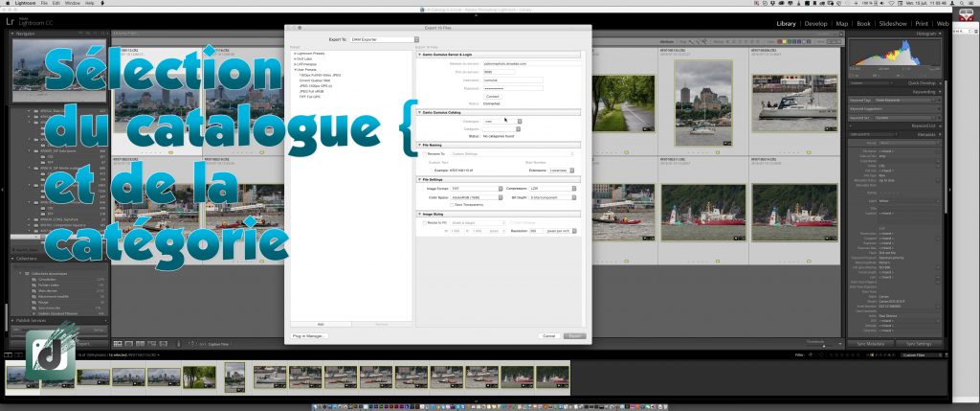This screenshot has height=411, width=980.
Task: Select Grid view icon in Library toolbar
Action: (118, 343)
